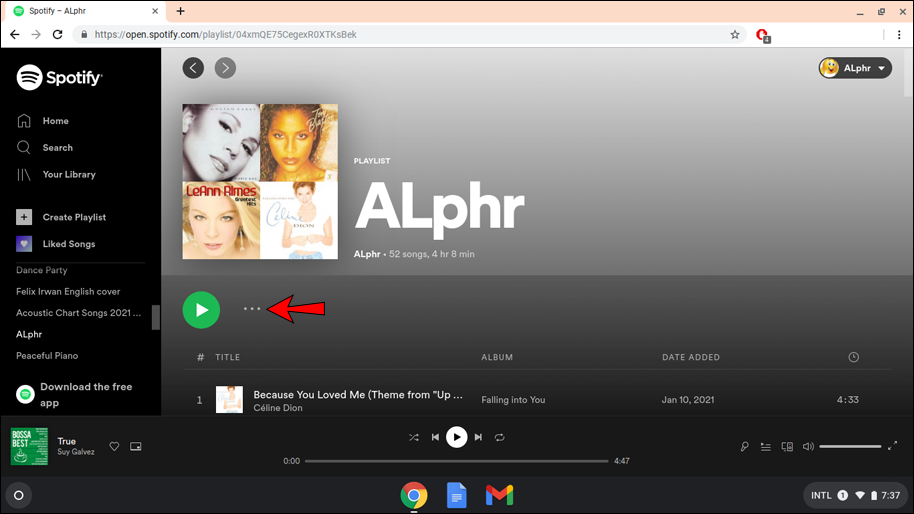Open the Chrome three-dot menu

pos(899,34)
